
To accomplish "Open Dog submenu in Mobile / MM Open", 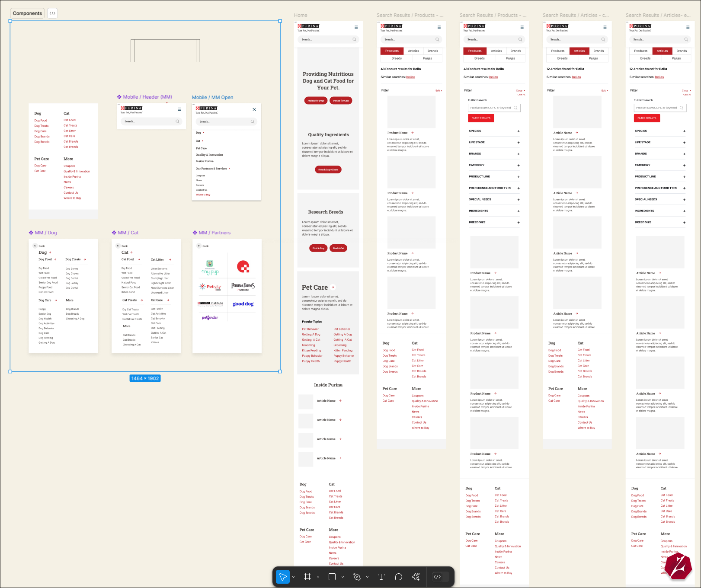I will pyautogui.click(x=200, y=133).
